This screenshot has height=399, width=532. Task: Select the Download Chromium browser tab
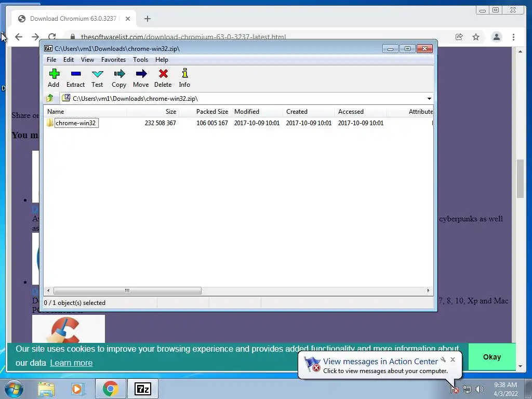(73, 19)
